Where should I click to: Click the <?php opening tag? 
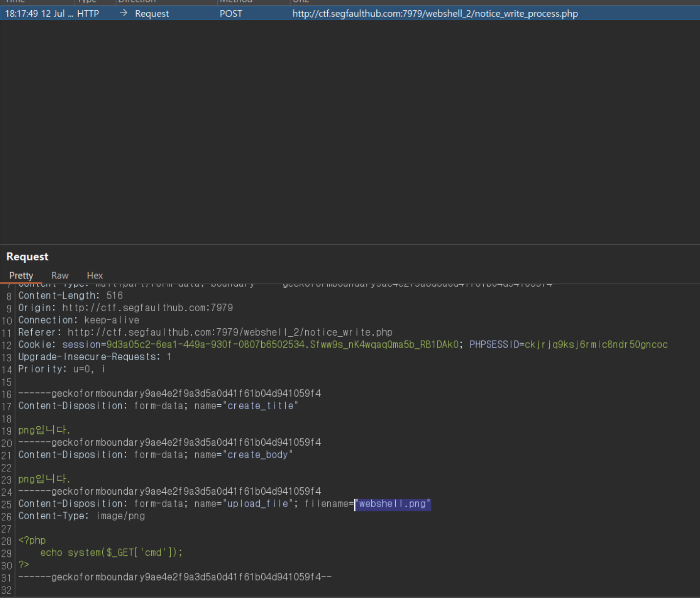pos(32,540)
